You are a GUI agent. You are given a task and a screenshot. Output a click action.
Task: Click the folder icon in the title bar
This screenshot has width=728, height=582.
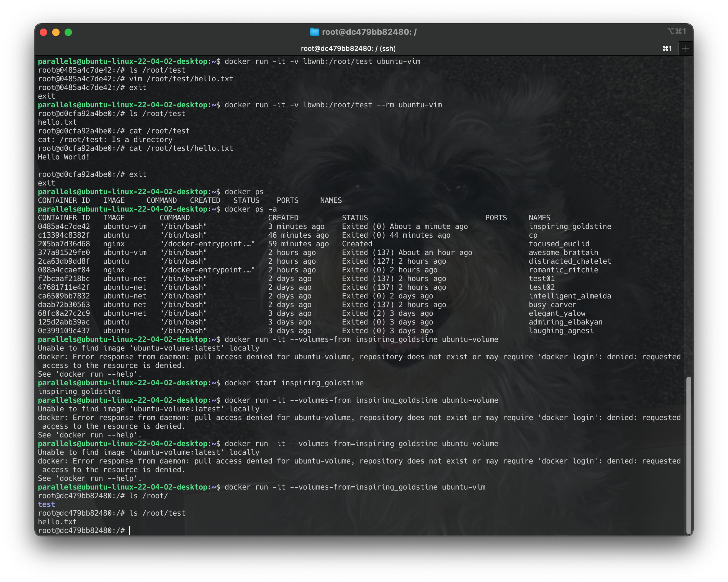pos(314,32)
